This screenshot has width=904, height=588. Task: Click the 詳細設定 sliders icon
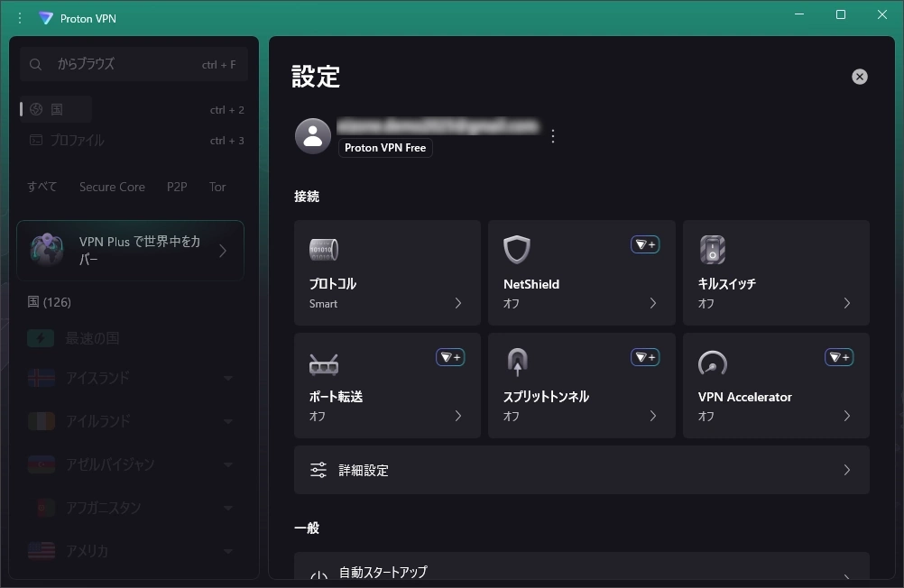(x=318, y=470)
